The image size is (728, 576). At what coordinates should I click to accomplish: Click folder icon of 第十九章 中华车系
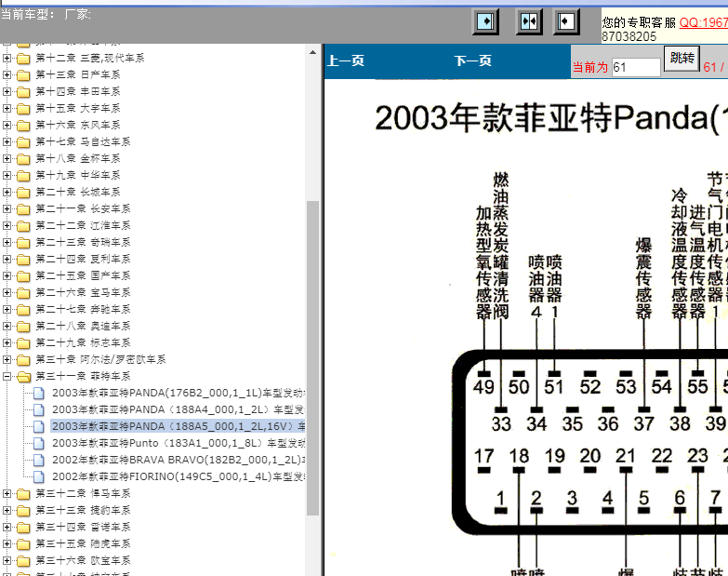click(23, 176)
